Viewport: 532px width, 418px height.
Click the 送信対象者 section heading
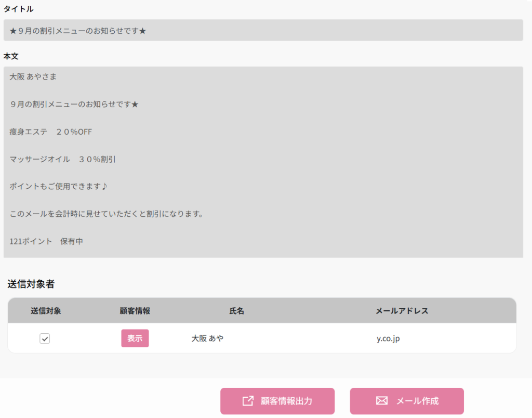(x=31, y=284)
